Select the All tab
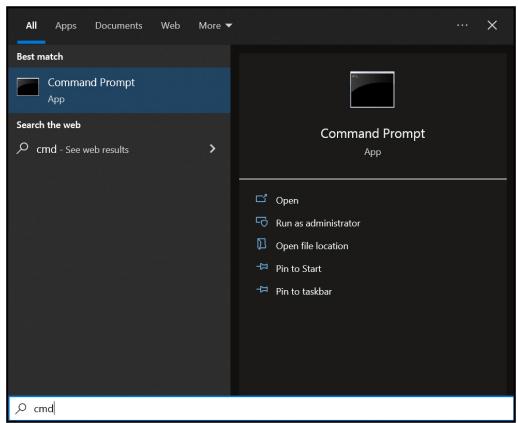Image resolution: width=518 pixels, height=423 pixels. pos(31,26)
